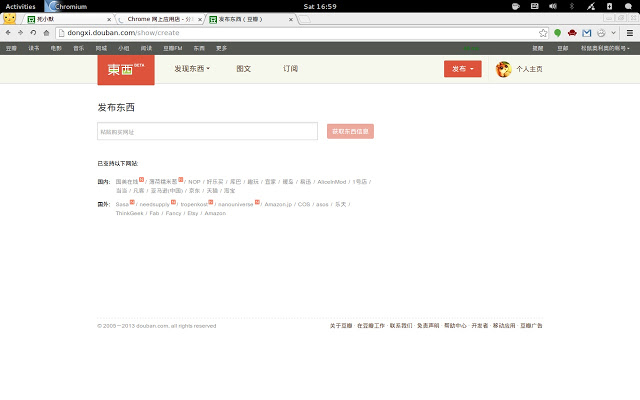Expand the account dropdown at top right
Viewport: 640px width, 400px height.
605,48
